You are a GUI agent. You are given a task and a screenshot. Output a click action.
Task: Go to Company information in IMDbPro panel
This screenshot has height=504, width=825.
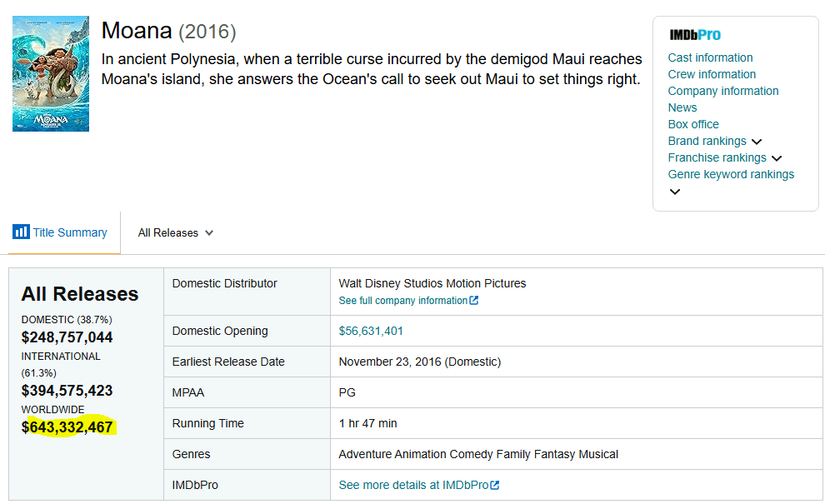tap(723, 91)
